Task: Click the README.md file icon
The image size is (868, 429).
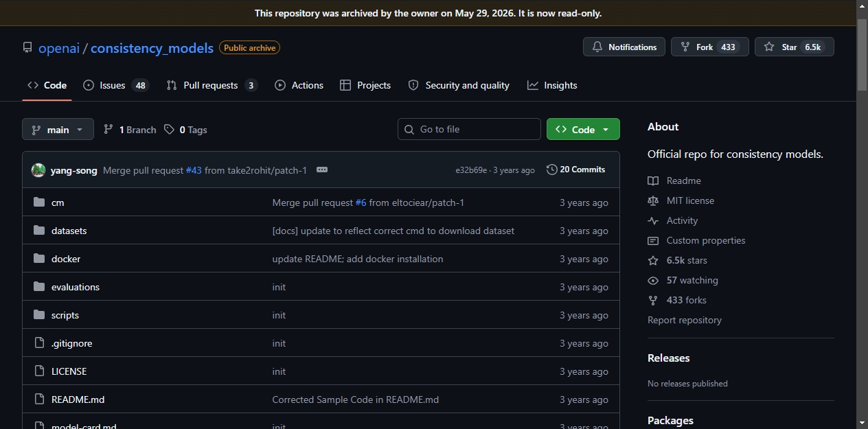Action: click(39, 399)
